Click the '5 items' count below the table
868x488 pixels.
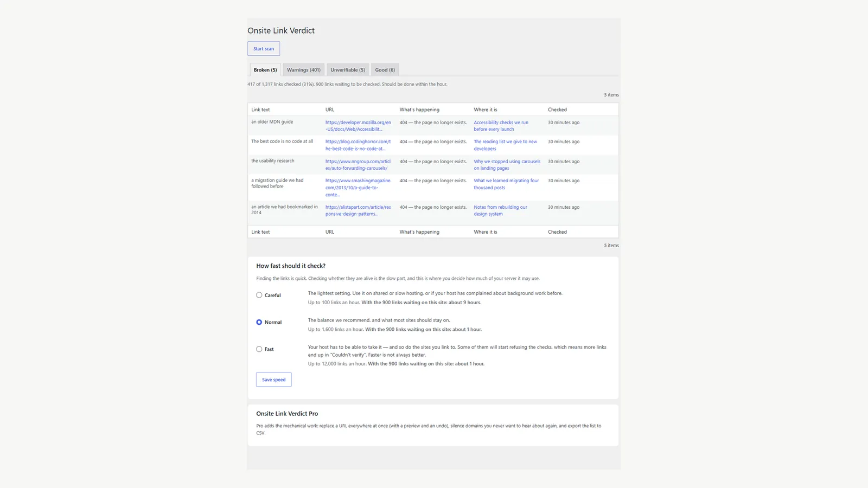pos(611,246)
